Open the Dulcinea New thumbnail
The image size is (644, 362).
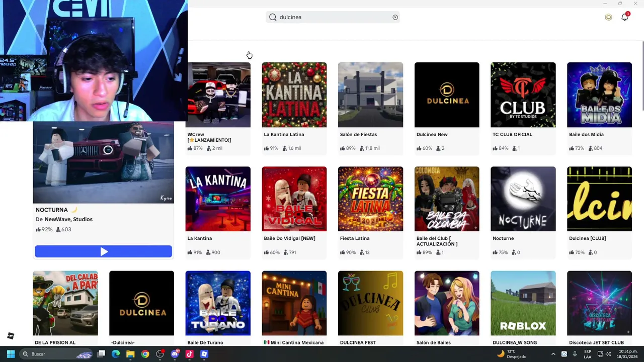tap(447, 95)
